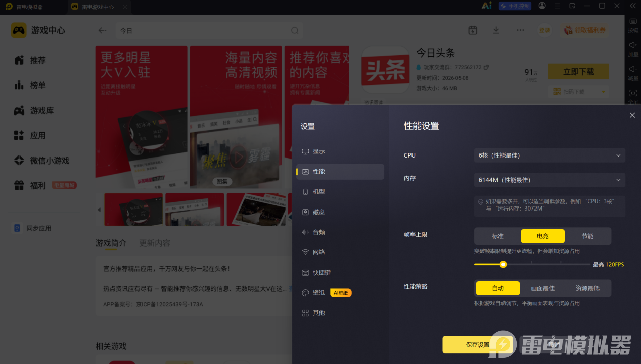This screenshot has height=364, width=641.
Task: Go back with the left arrow icon
Action: [102, 30]
